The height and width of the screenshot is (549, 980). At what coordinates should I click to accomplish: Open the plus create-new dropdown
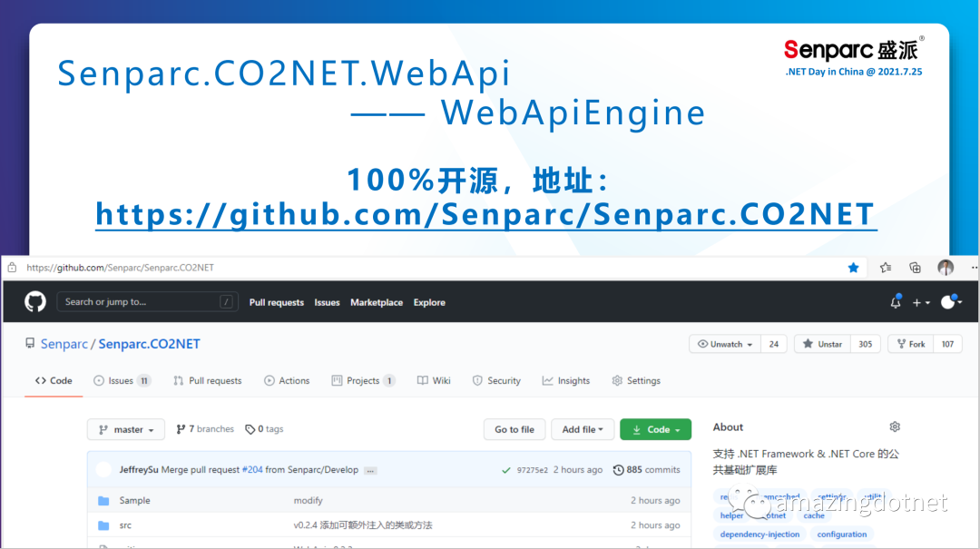(921, 303)
